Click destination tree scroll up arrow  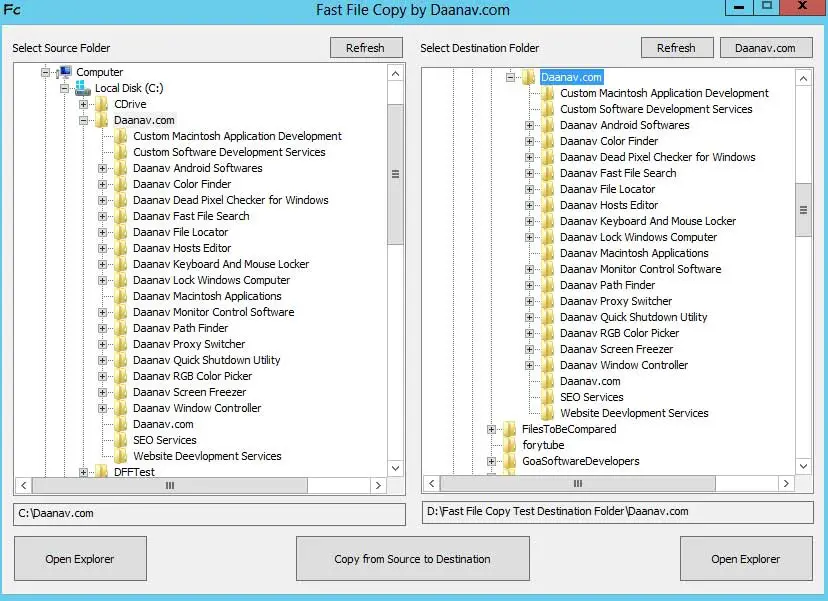(x=803, y=79)
